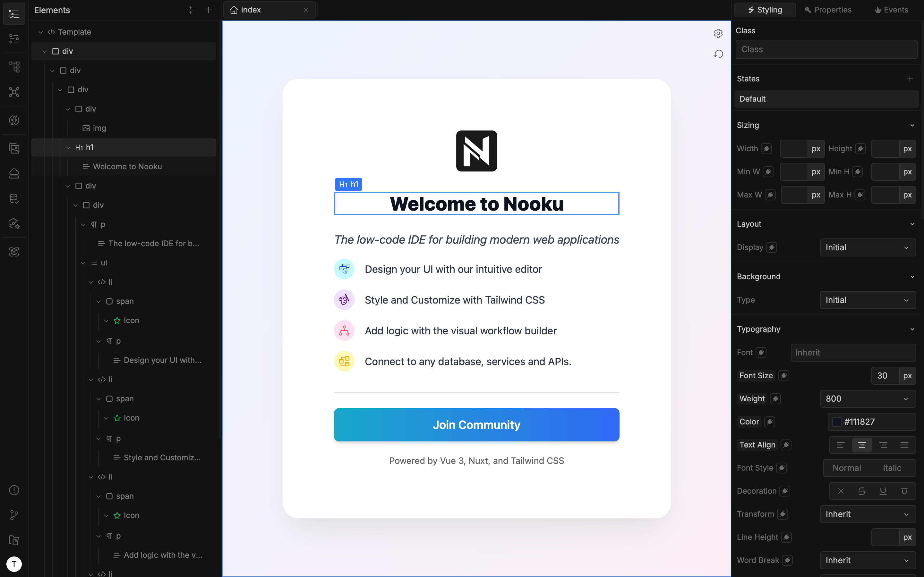Select the Default state row
This screenshot has width=924, height=577.
[826, 99]
